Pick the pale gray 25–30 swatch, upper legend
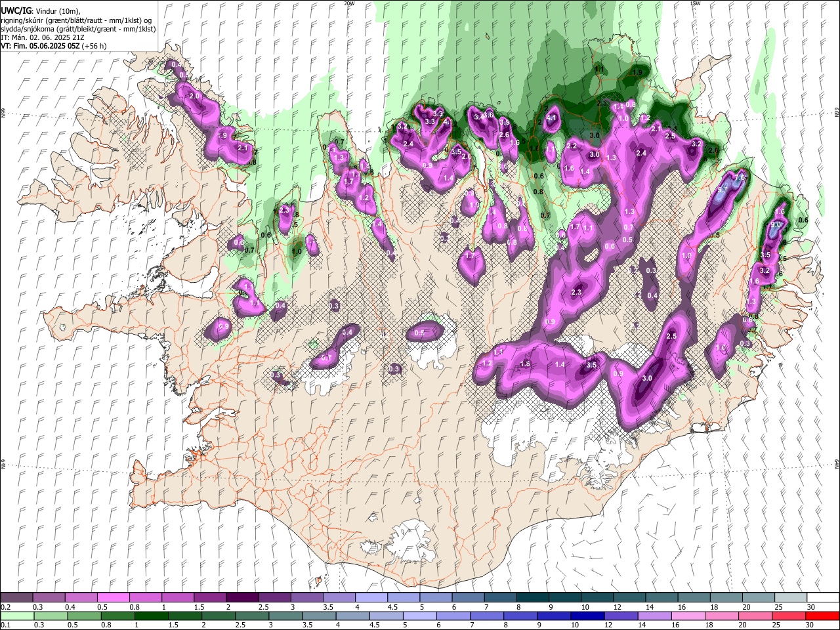 point(791,597)
